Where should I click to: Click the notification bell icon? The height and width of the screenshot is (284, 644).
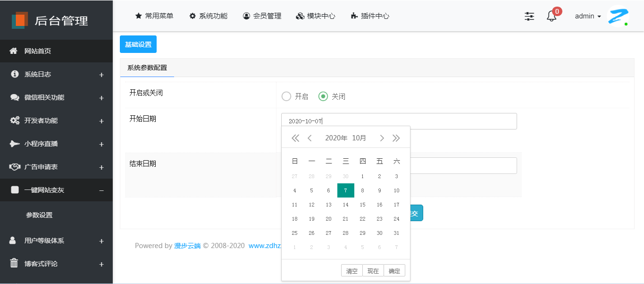tap(552, 17)
